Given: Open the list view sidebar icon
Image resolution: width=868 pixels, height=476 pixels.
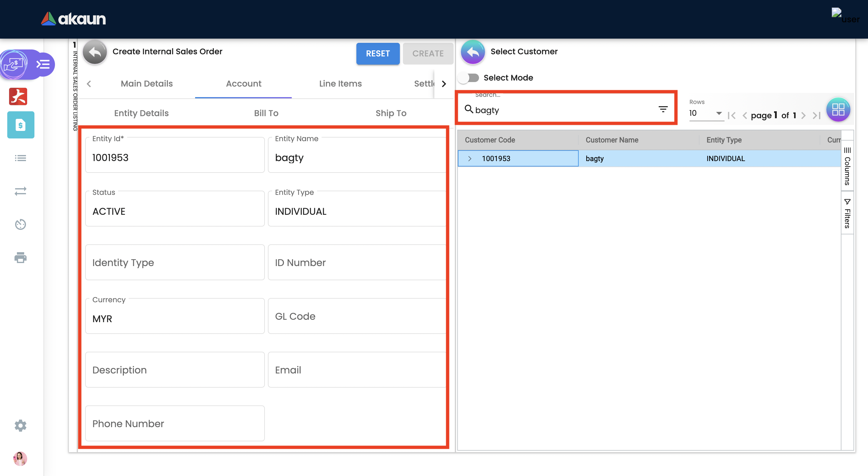Looking at the screenshot, I should pos(21,158).
